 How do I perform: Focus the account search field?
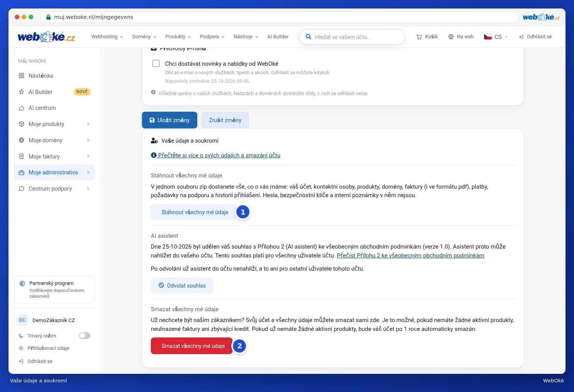[x=352, y=37]
